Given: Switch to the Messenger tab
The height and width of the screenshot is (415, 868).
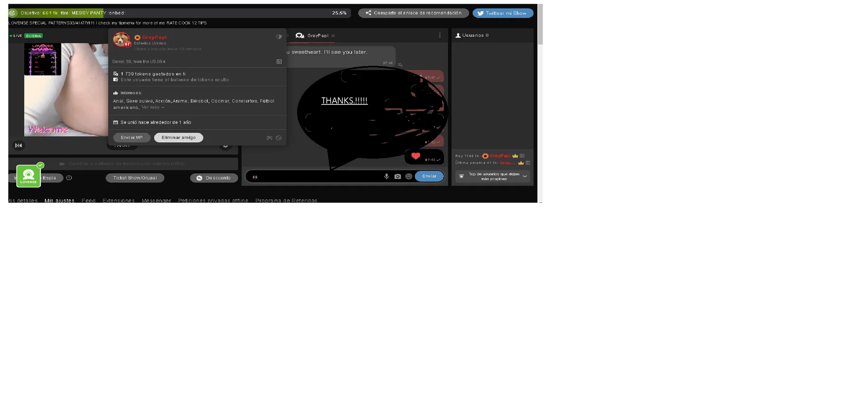Looking at the screenshot, I should [156, 200].
